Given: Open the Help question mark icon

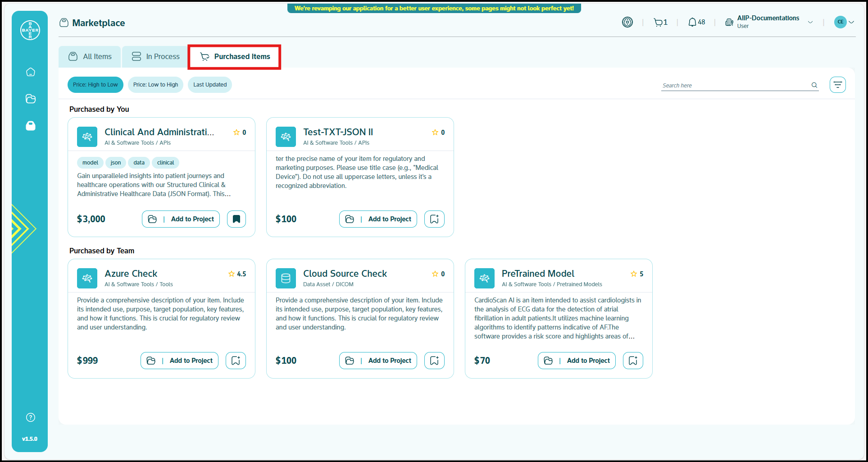Looking at the screenshot, I should click(x=31, y=417).
